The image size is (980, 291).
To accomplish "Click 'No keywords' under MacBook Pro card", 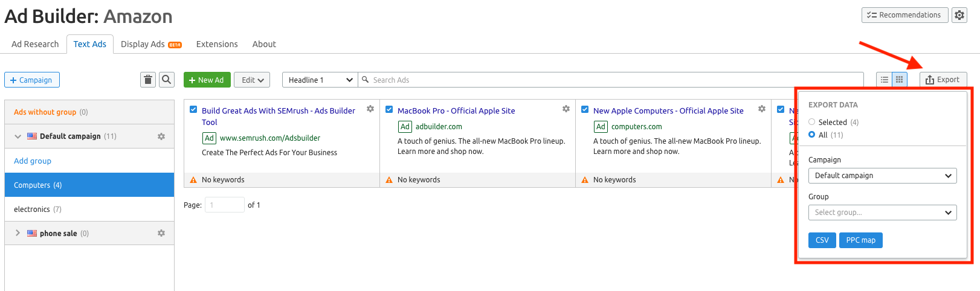I will [x=419, y=180].
